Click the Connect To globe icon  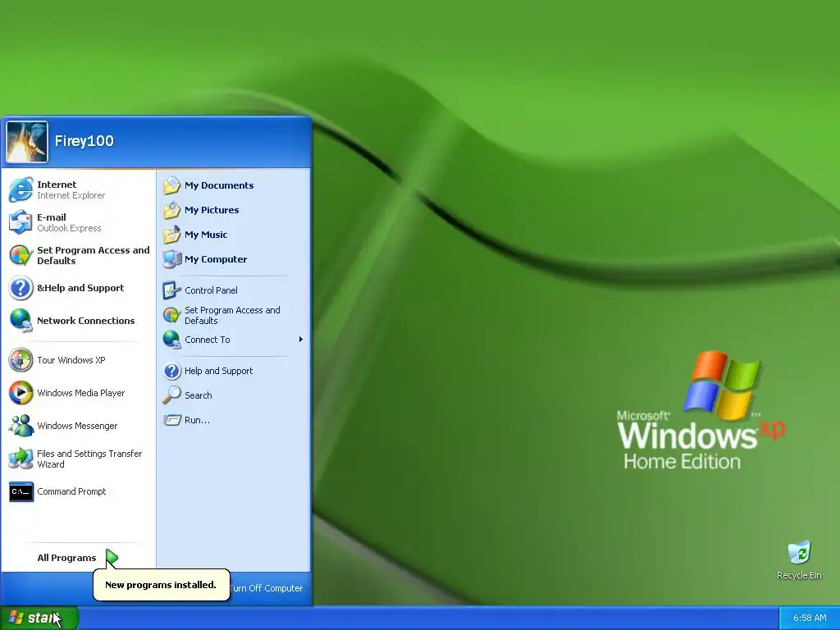(x=172, y=340)
